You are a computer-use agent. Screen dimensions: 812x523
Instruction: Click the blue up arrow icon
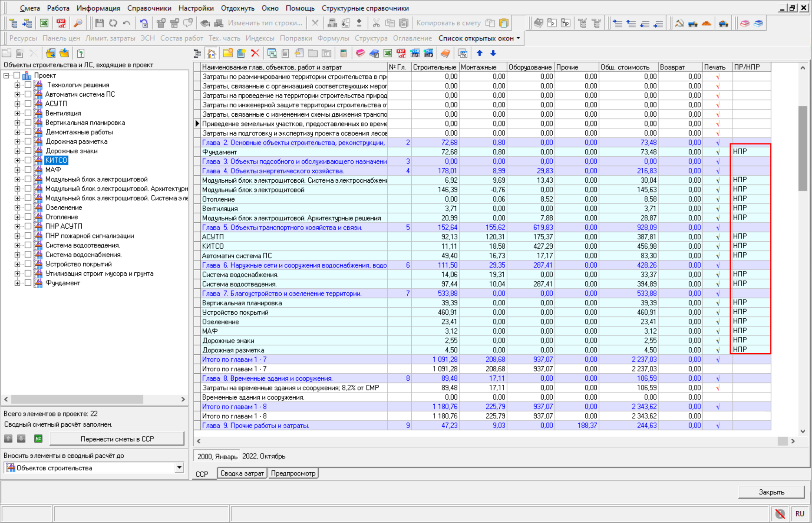coord(479,53)
